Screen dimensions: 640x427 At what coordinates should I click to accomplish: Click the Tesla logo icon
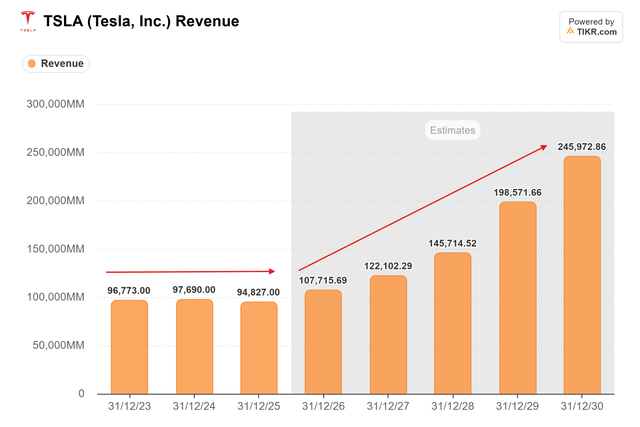[28, 21]
